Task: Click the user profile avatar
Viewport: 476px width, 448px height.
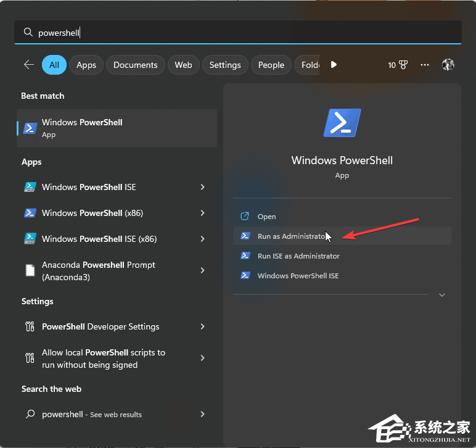Action: [448, 65]
